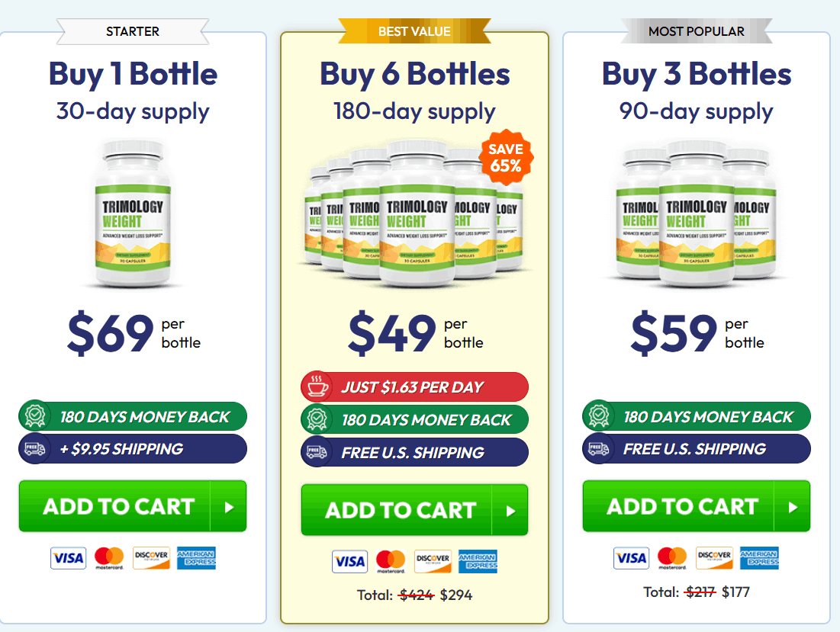Click American Express icon in Best Value package
Image resolution: width=840 pixels, height=632 pixels.
click(x=478, y=562)
